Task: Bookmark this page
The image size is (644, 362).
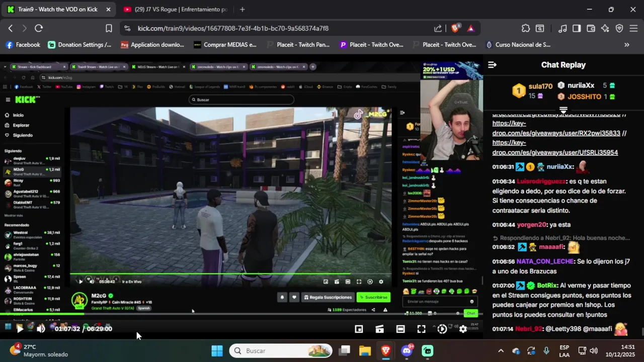Action: (109, 29)
